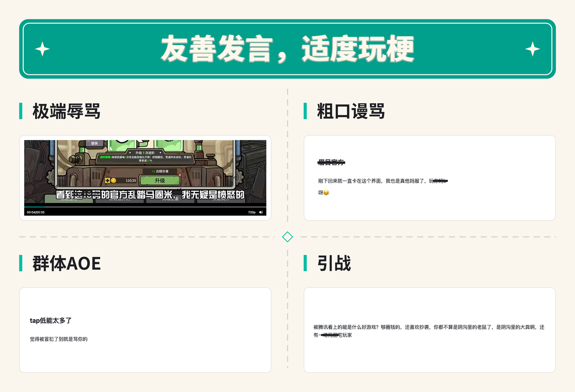
Task: Click the 粗口谩骂 section heading
Action: pos(351,111)
